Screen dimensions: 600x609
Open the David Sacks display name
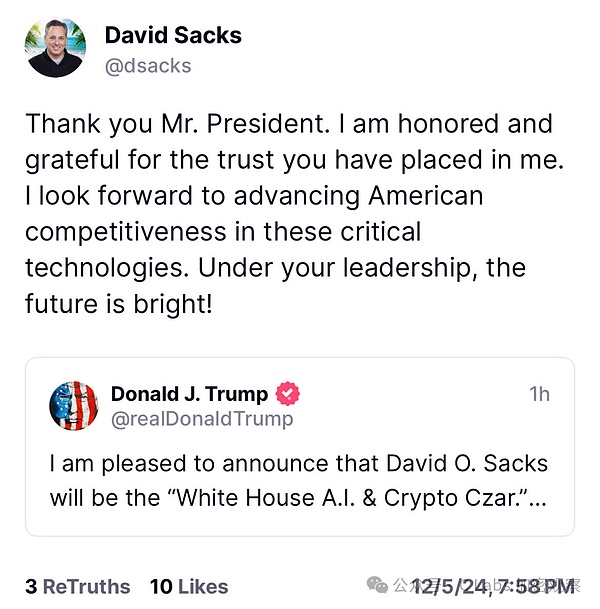[172, 37]
